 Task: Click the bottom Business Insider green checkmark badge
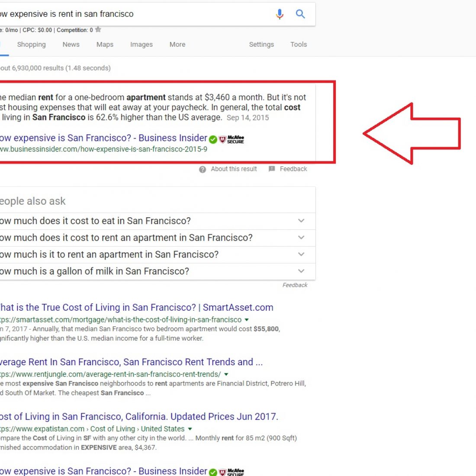(213, 472)
